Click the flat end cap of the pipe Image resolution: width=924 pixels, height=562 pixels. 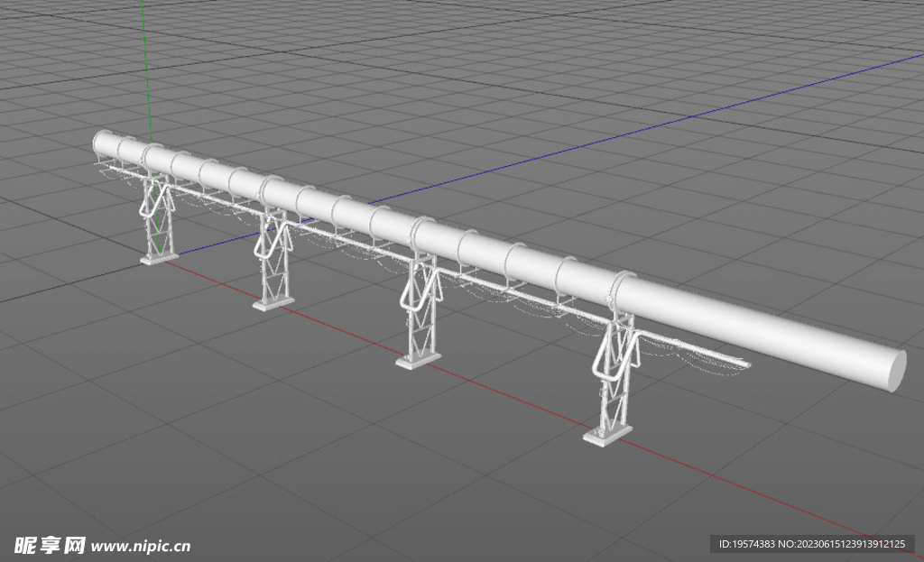tap(898, 370)
